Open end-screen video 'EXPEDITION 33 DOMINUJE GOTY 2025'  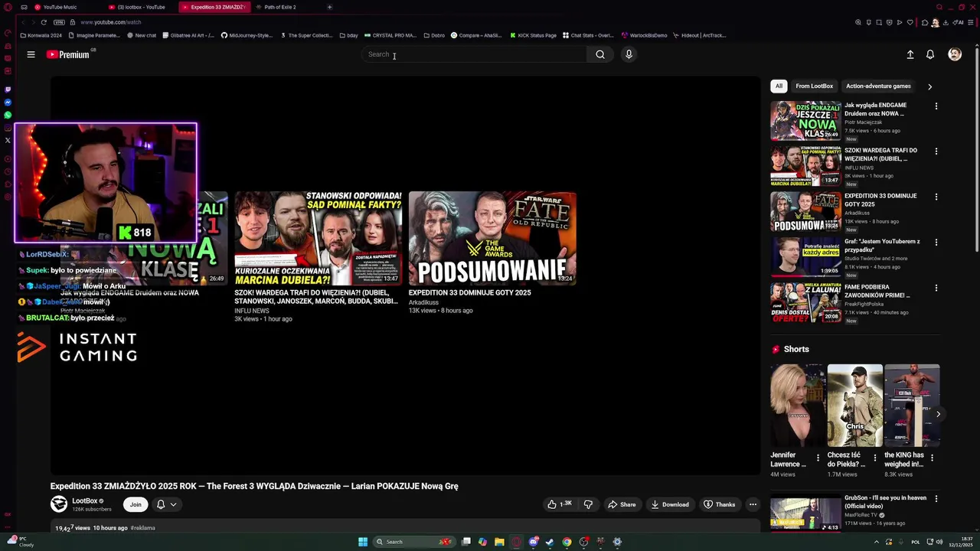pos(492,238)
